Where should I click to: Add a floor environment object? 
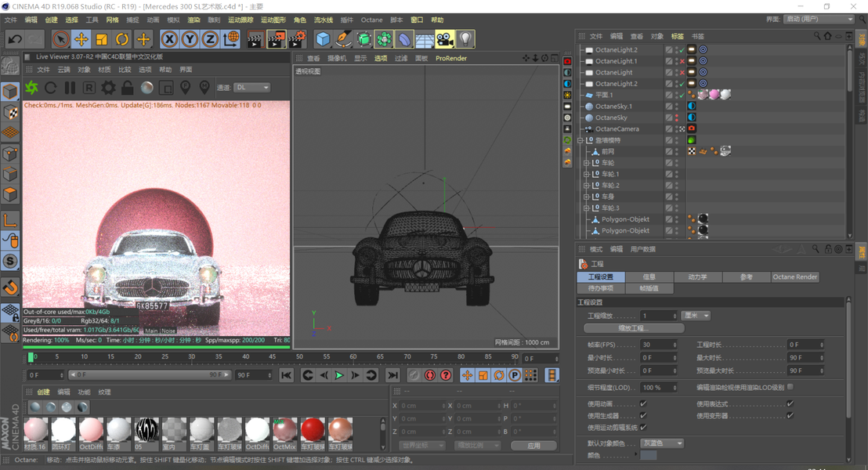pyautogui.click(x=425, y=39)
